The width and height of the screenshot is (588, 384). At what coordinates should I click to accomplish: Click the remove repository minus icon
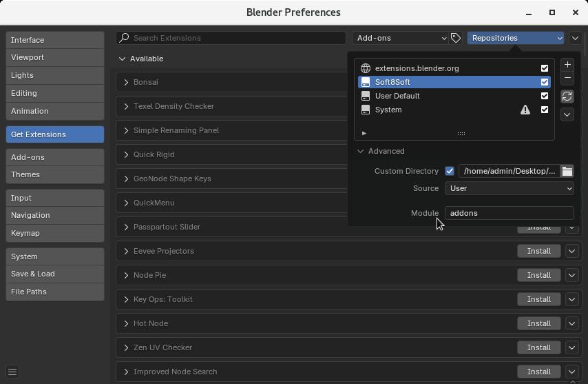click(x=567, y=78)
